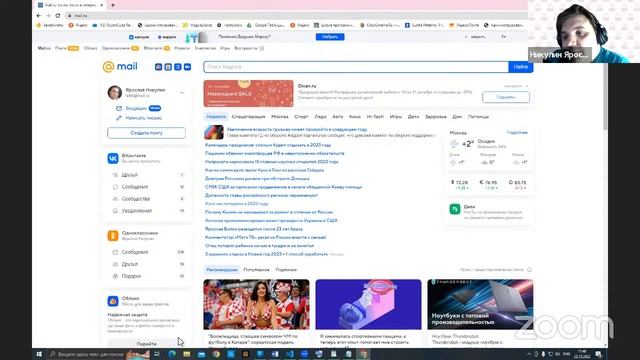Open Дмитрия Рогозина news headline
640x360 pixels.
257,178
